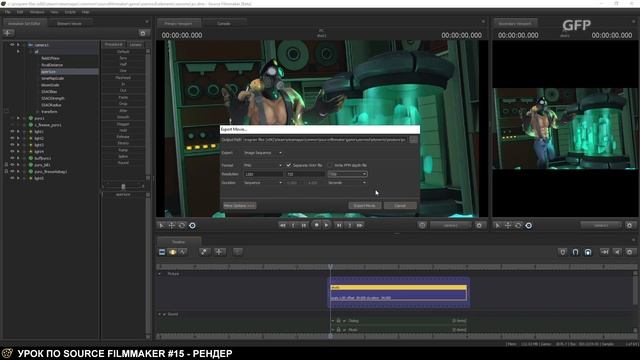Expand the camera1 tree node
The width and height of the screenshot is (640, 360).
18,45
